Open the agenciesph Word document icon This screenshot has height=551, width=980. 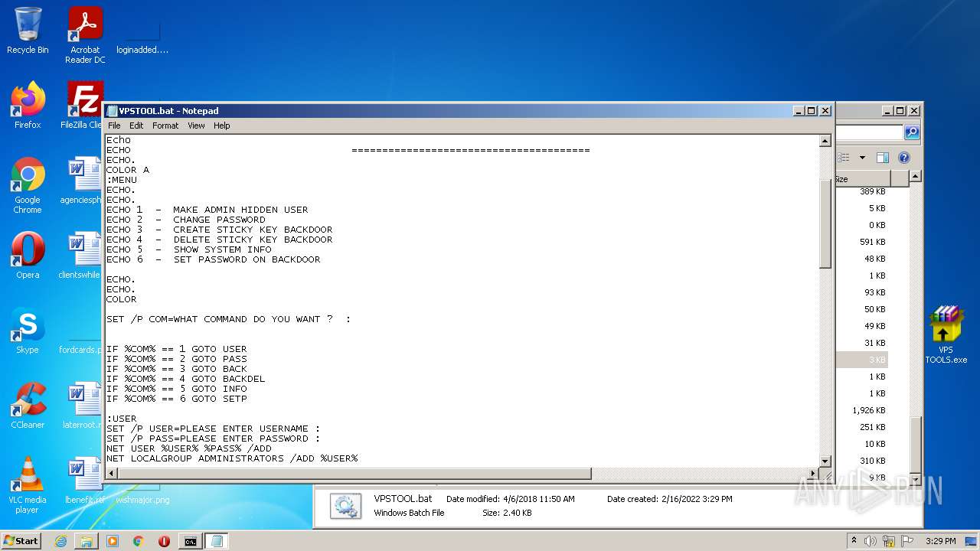(81, 181)
